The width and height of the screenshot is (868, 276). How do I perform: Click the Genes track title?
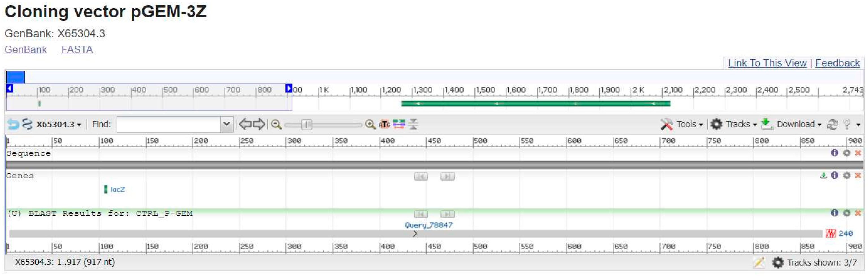point(20,176)
